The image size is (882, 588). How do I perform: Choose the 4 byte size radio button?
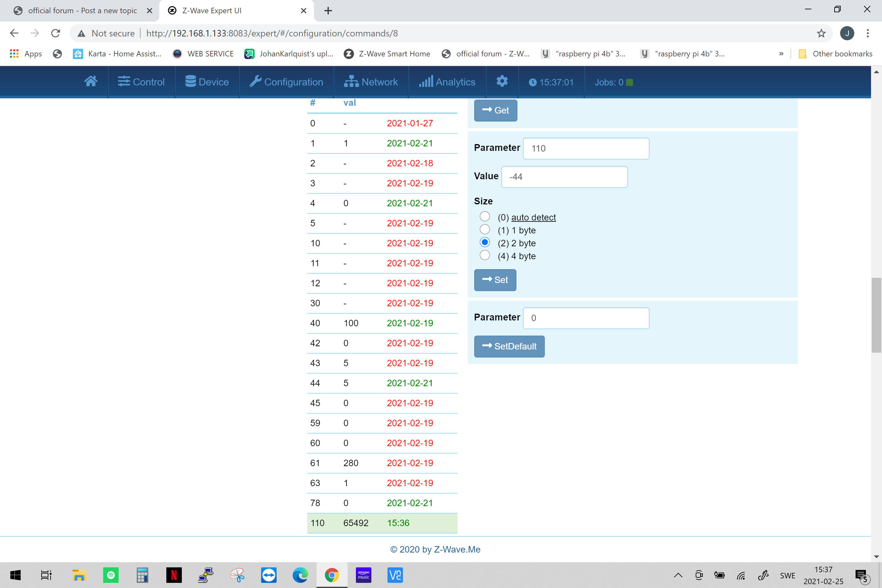point(485,255)
